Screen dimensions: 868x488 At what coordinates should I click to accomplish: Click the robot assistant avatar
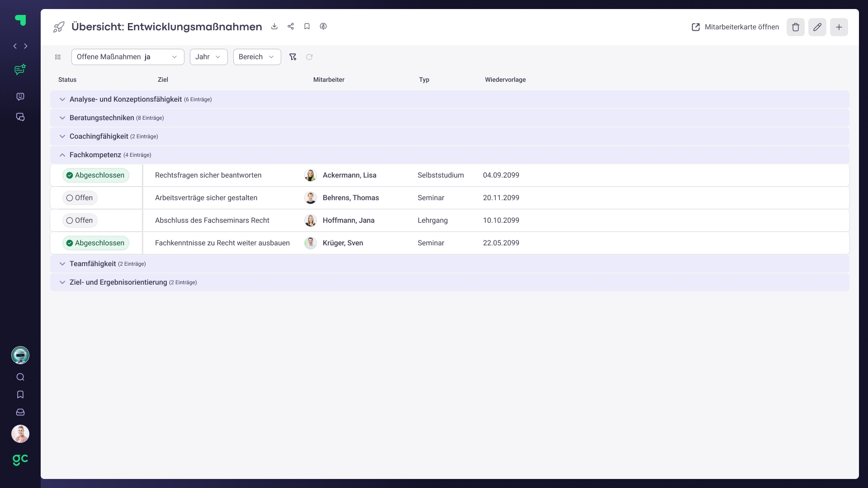click(20, 355)
